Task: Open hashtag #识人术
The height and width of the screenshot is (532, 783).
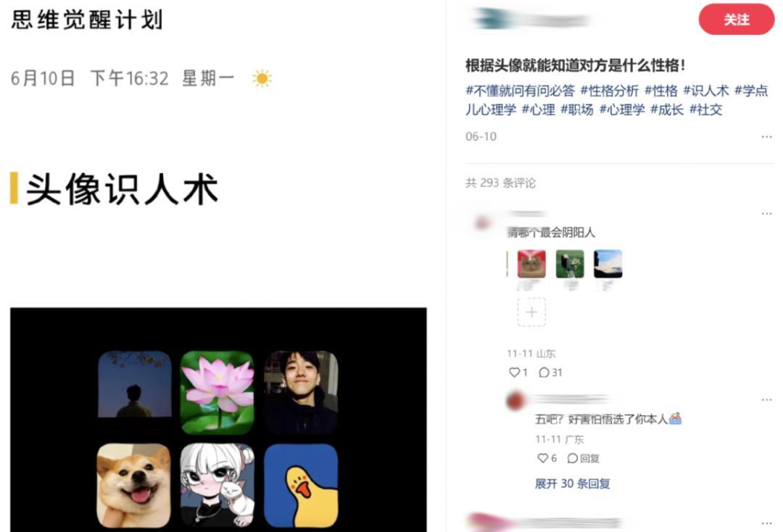Action: tap(705, 91)
